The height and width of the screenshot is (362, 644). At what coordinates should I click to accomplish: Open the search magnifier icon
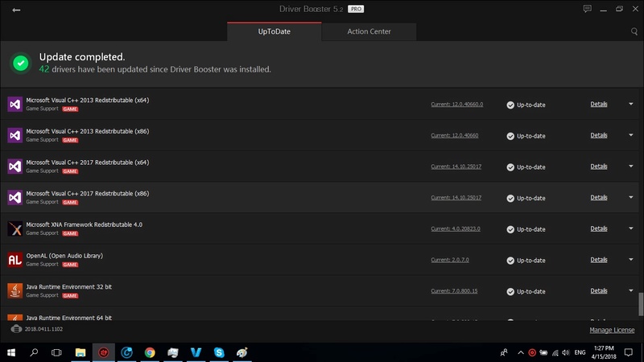tap(634, 31)
